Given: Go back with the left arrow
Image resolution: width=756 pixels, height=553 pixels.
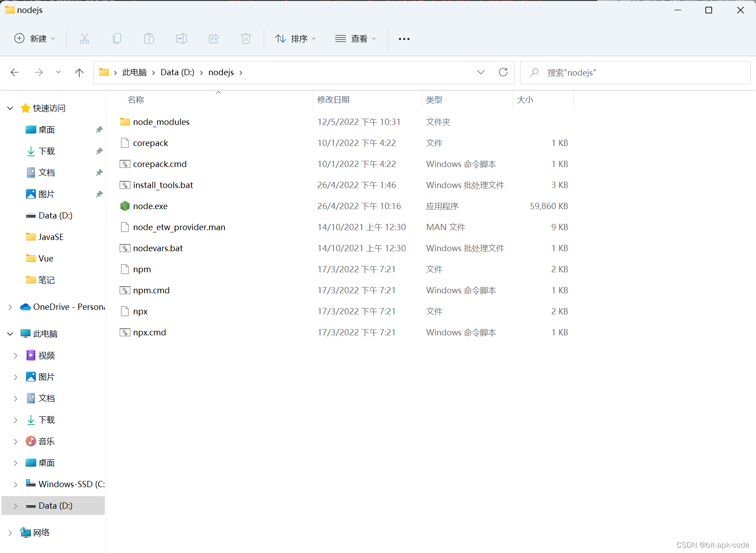Looking at the screenshot, I should pos(14,73).
